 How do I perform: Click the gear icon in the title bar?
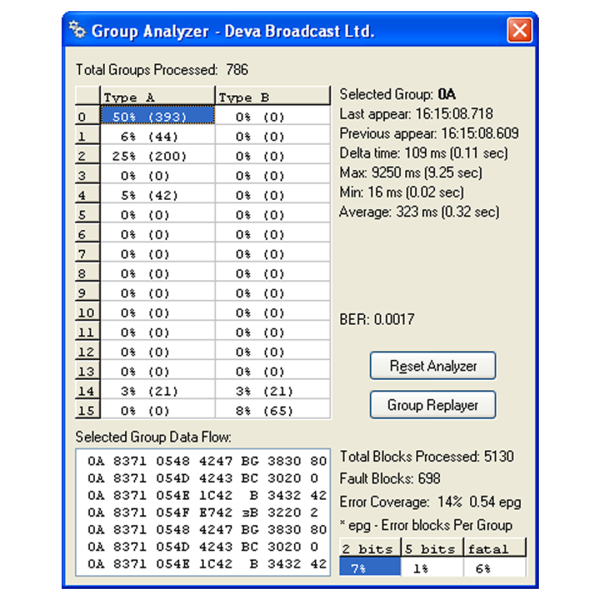click(x=77, y=30)
